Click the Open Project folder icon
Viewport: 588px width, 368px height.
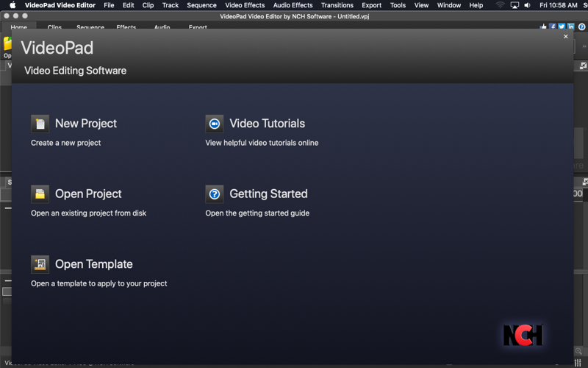coord(40,194)
